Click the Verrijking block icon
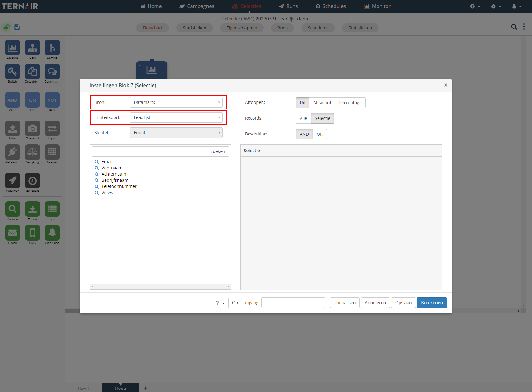 click(x=32, y=152)
